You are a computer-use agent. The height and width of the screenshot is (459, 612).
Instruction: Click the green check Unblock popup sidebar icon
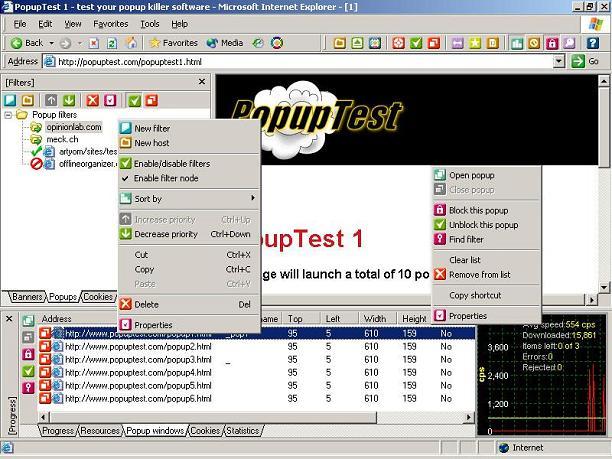[x=28, y=371]
